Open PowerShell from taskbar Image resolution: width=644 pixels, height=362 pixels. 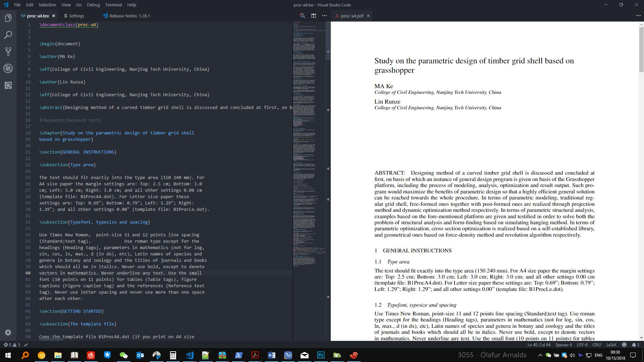tap(239, 355)
